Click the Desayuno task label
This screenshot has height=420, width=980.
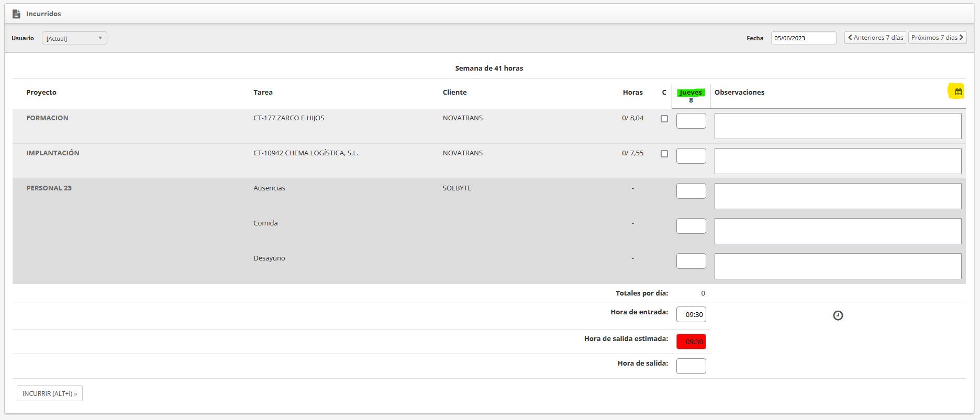click(269, 258)
